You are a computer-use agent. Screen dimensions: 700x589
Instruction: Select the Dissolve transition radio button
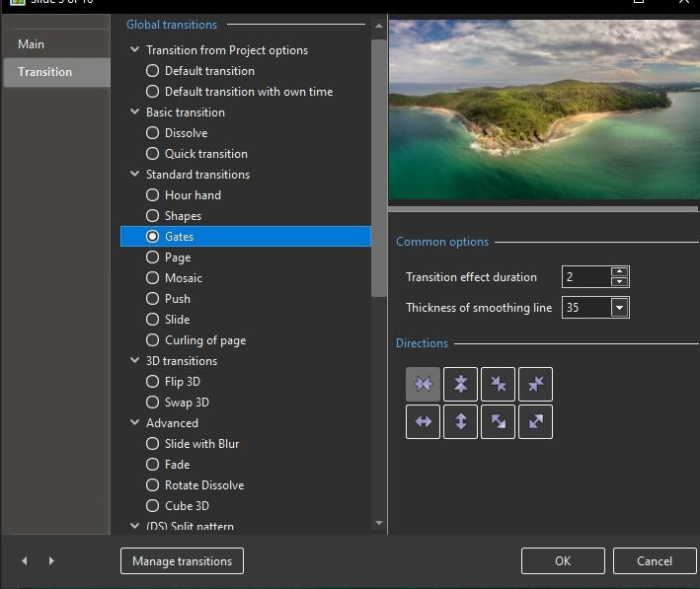tap(152, 133)
